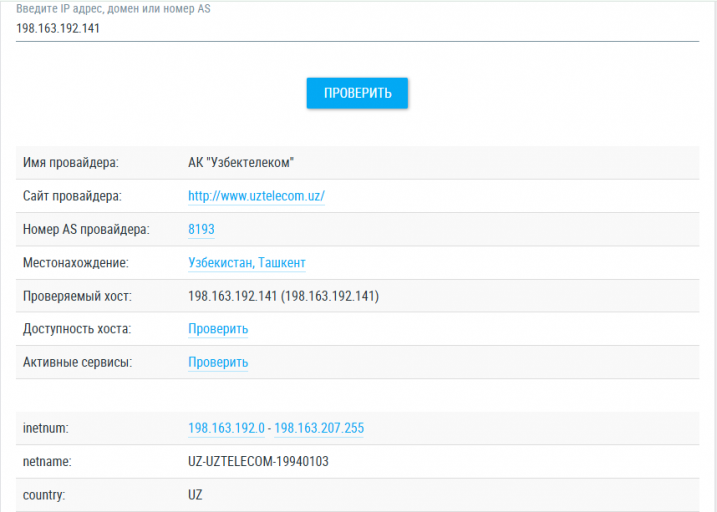The width and height of the screenshot is (717, 512).
Task: Click the inetnum: label
Action: tap(46, 428)
